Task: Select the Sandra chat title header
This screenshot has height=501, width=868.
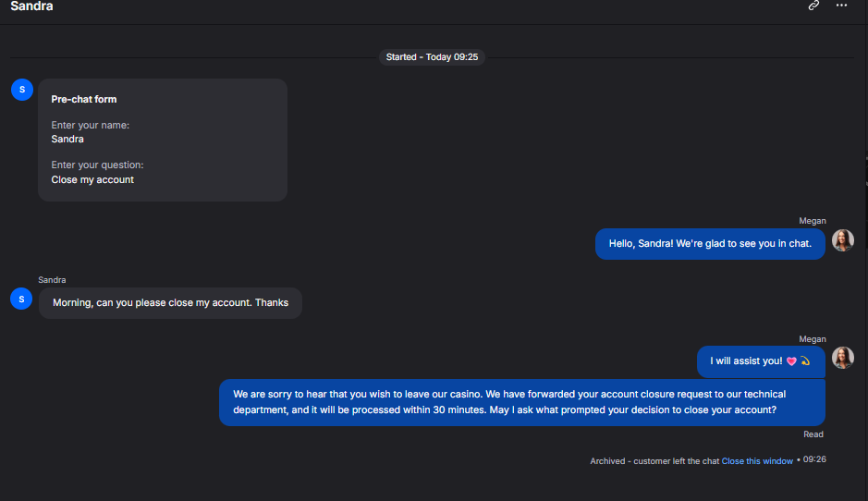Action: click(x=31, y=6)
